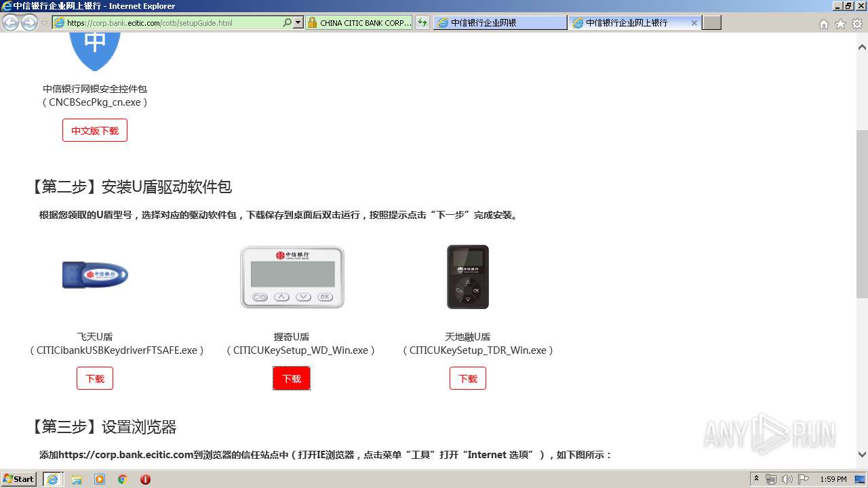Download the 握奇U盾 driver
This screenshot has width=868, height=488.
[292, 379]
